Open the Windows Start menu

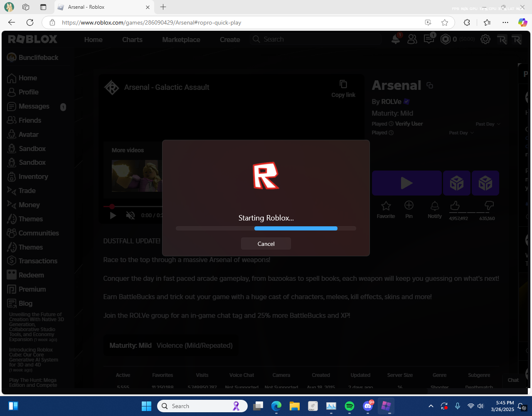click(x=146, y=406)
